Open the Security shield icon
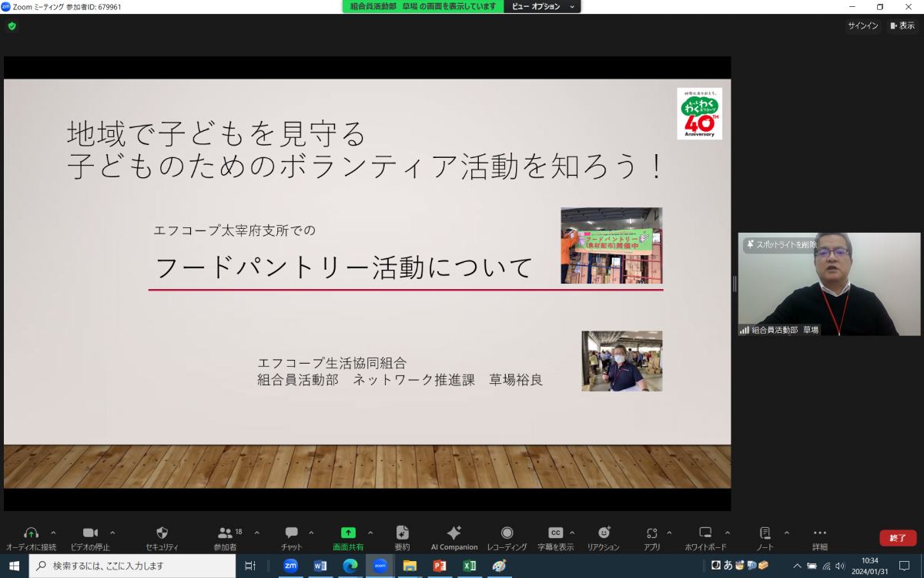924x578 pixels. (162, 533)
